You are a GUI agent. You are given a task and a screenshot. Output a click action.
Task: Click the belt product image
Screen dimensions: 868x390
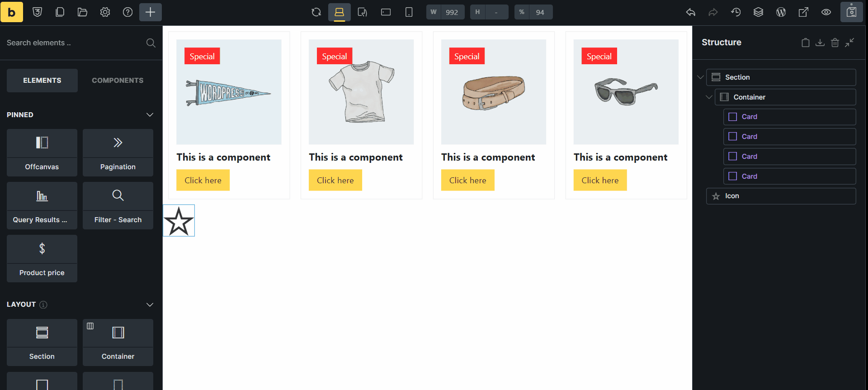point(494,92)
